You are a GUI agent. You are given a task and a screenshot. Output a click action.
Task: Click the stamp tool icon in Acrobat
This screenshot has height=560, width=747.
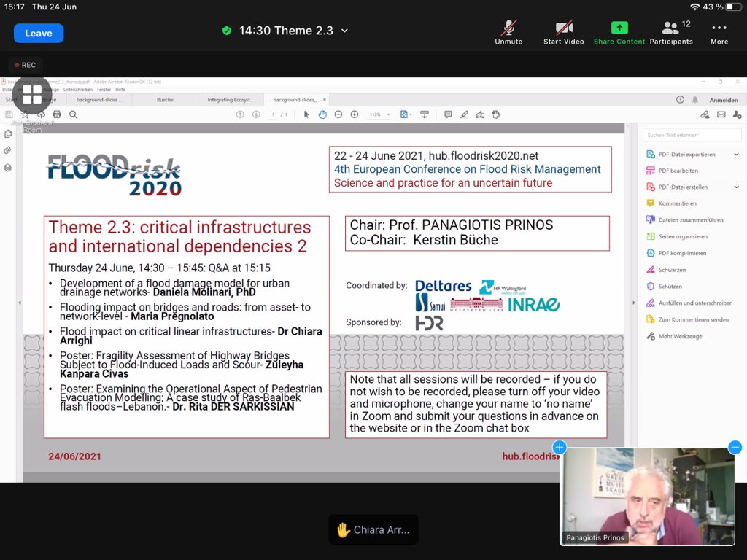pos(496,114)
